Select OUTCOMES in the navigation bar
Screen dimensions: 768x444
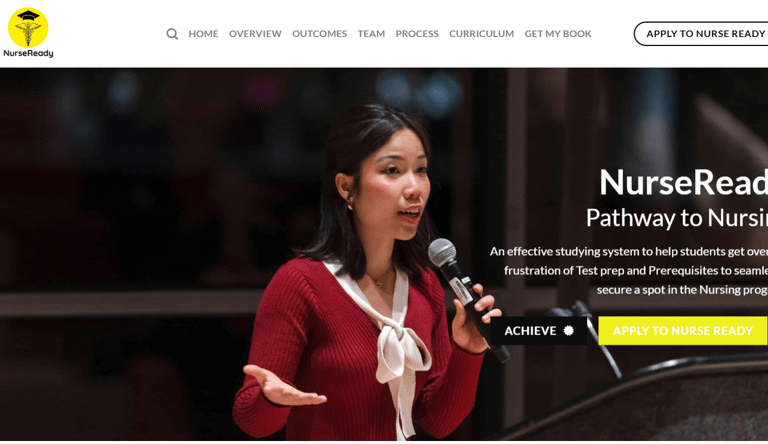319,34
